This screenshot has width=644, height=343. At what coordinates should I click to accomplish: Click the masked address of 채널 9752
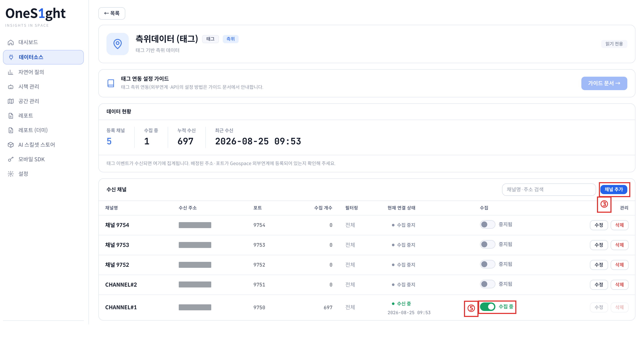click(195, 265)
